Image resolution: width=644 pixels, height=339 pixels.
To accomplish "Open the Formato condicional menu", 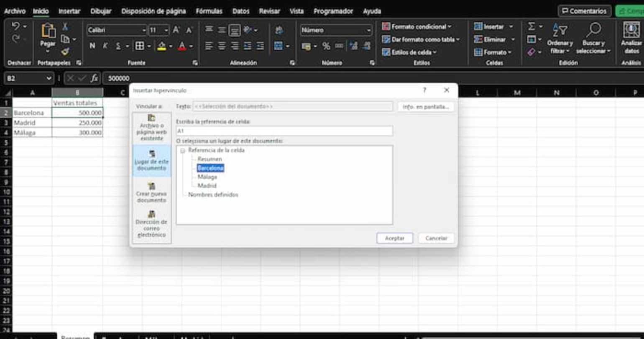I will [417, 27].
